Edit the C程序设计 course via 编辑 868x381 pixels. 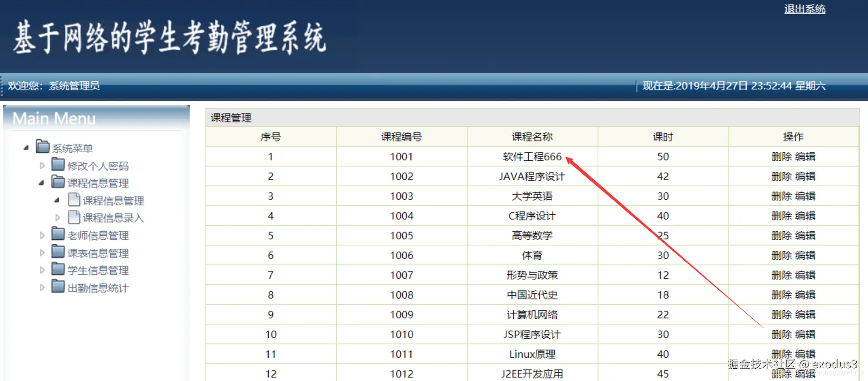[x=805, y=216]
